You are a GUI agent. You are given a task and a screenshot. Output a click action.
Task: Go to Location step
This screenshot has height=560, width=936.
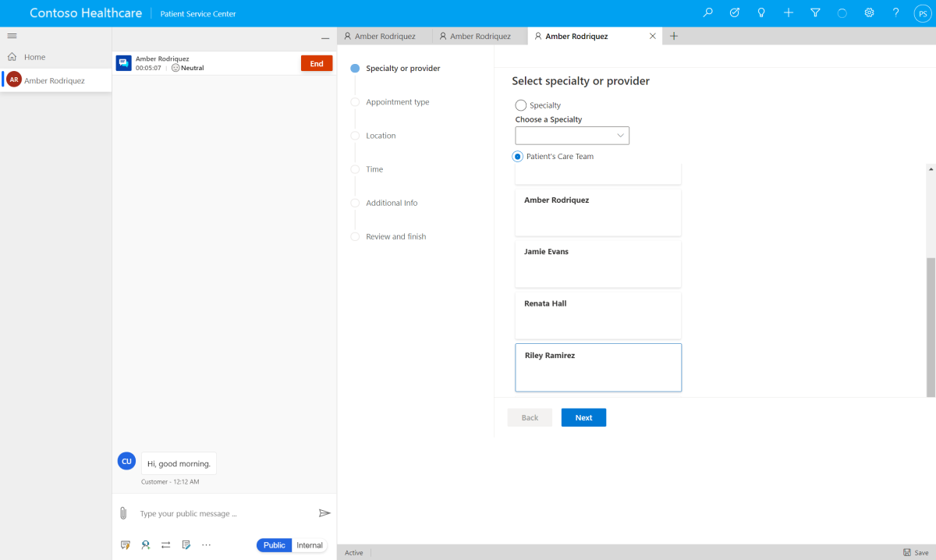[x=381, y=136]
